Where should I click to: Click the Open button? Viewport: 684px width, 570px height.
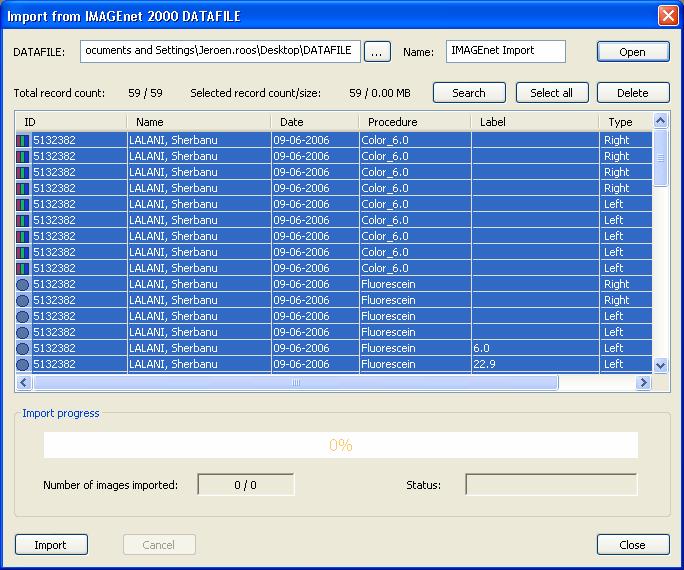click(633, 52)
